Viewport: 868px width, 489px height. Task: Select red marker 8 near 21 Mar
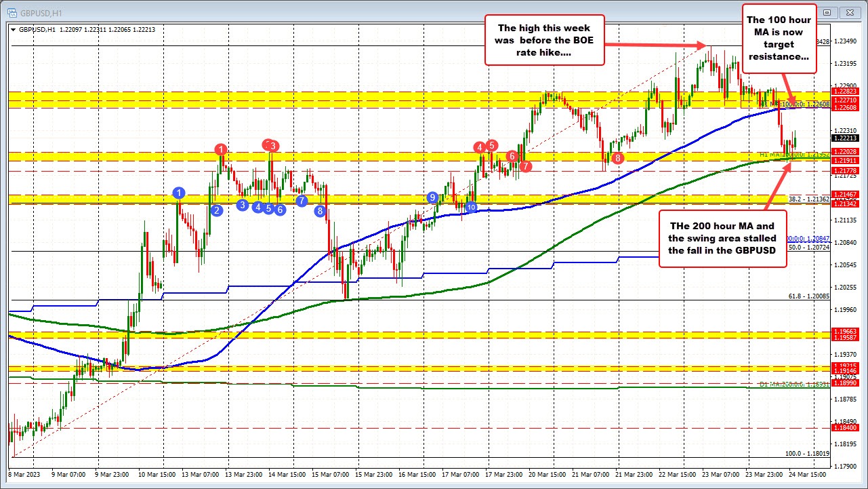617,157
